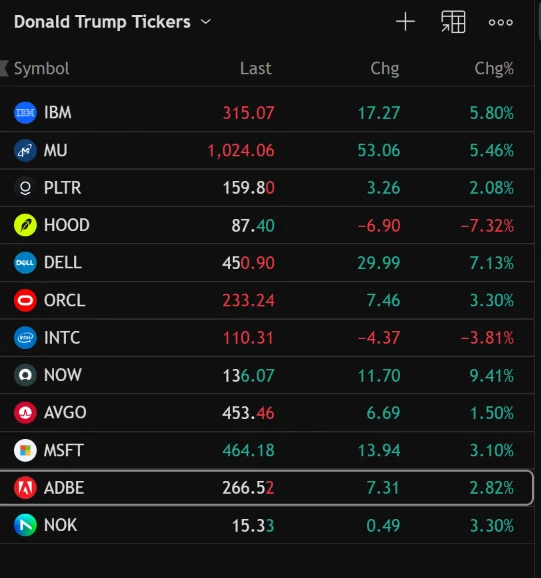541x578 pixels.
Task: Sort by the Chg column header
Action: [x=385, y=69]
